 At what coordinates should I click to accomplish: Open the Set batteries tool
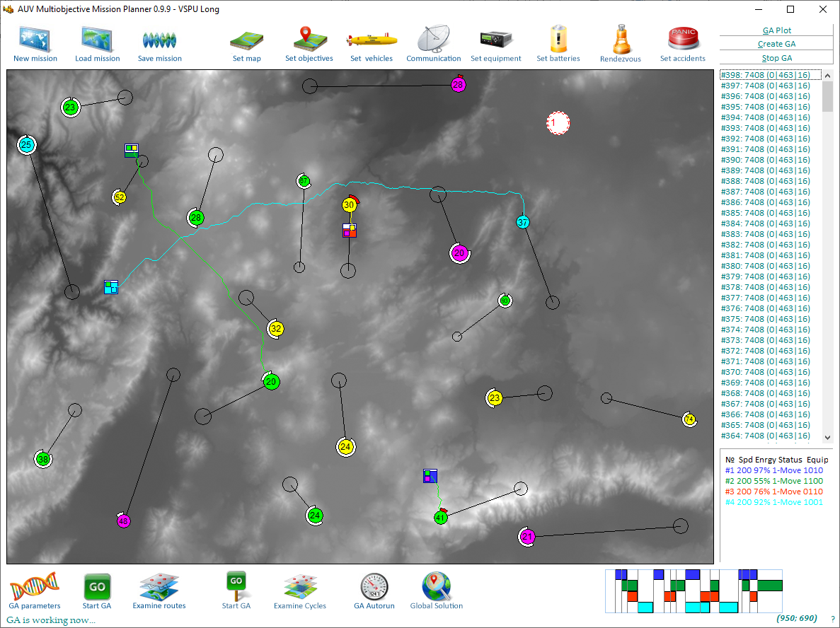558,40
